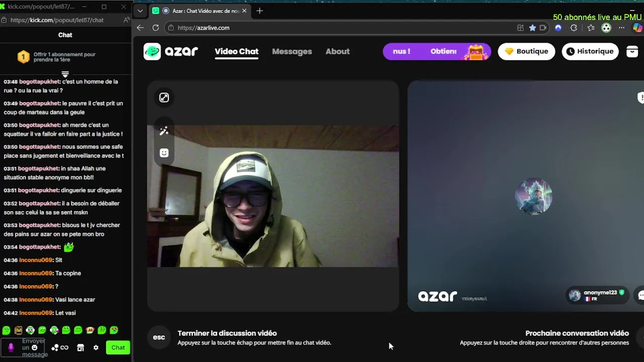Select message 'dinguerie sur dinguerie'
Screen dimensions: 644x362
pyautogui.click(x=62, y=191)
